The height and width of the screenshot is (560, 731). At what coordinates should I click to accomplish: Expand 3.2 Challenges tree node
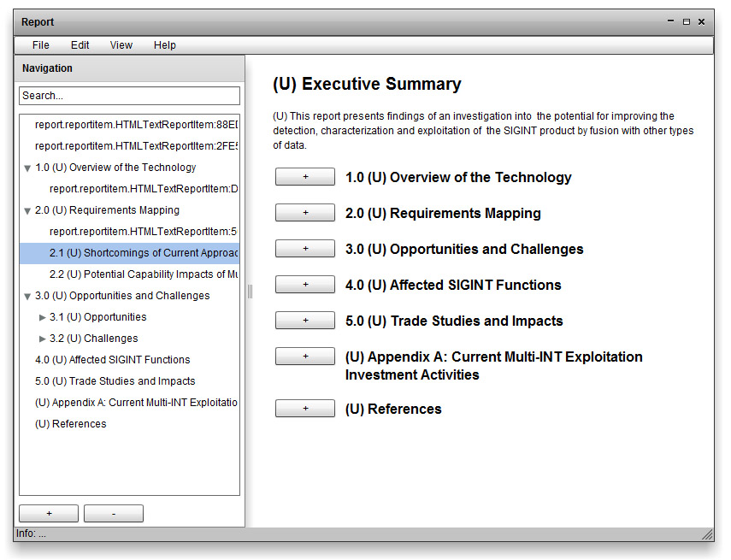43,339
